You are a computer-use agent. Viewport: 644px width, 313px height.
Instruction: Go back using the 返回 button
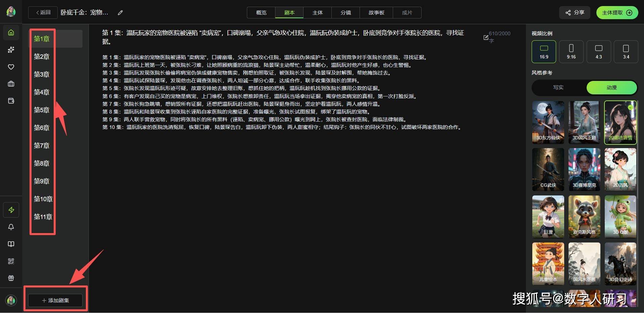[43, 13]
